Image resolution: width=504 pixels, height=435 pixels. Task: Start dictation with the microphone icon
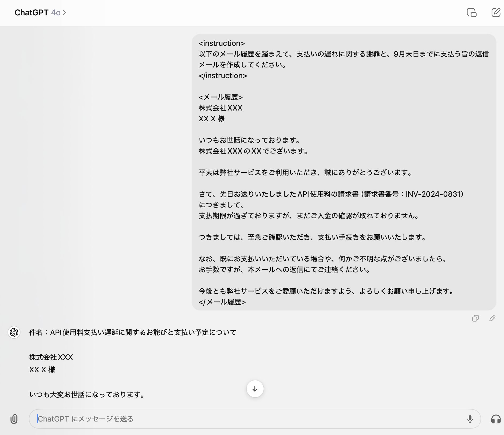(x=470, y=419)
